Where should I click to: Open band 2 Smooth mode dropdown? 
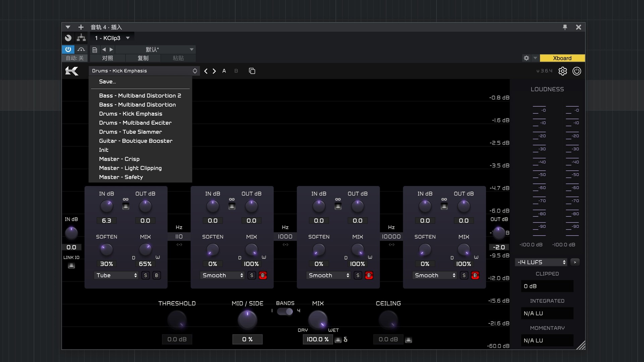coord(222,276)
